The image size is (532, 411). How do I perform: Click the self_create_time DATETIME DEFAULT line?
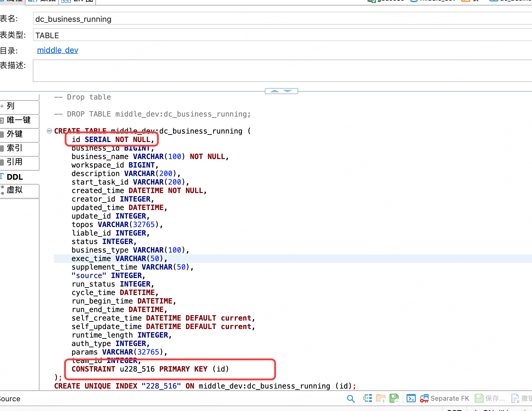pyautogui.click(x=163, y=318)
